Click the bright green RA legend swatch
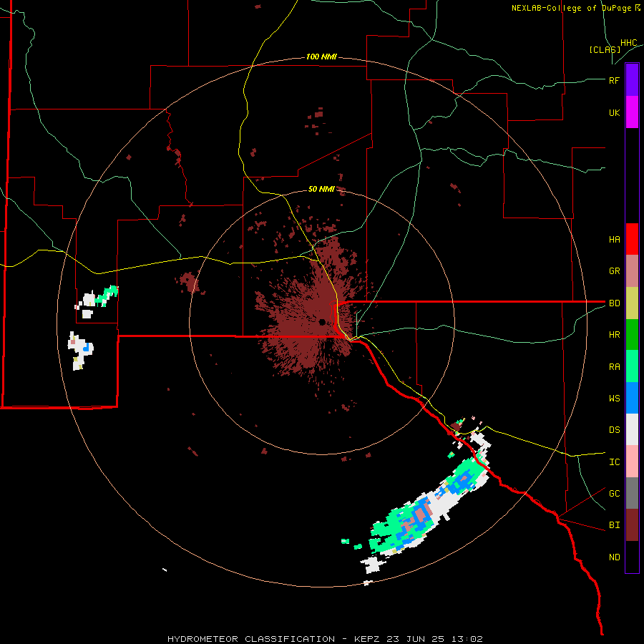This screenshot has height=644, width=644. click(632, 366)
